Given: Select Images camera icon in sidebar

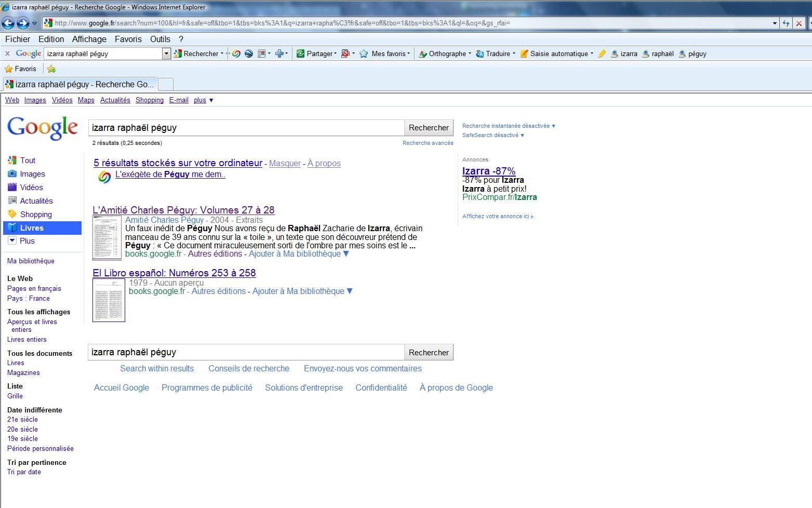Looking at the screenshot, I should click(12, 174).
